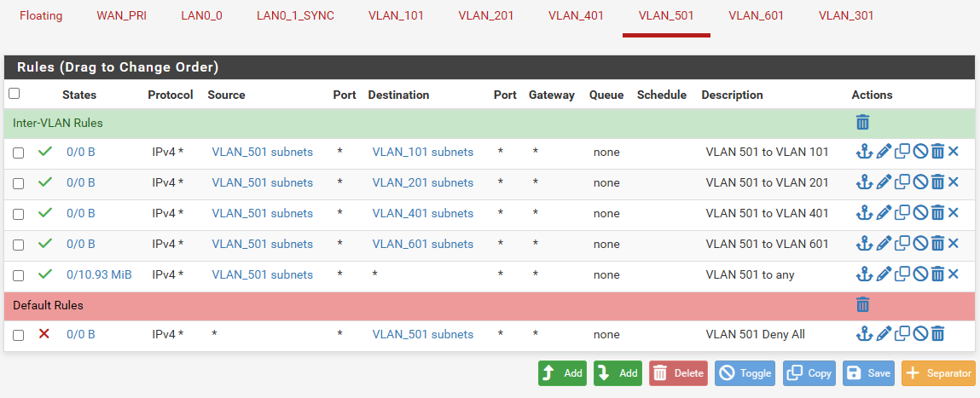
Task: Tick the VLAN 501 Deny All rule checkbox
Action: (x=19, y=335)
